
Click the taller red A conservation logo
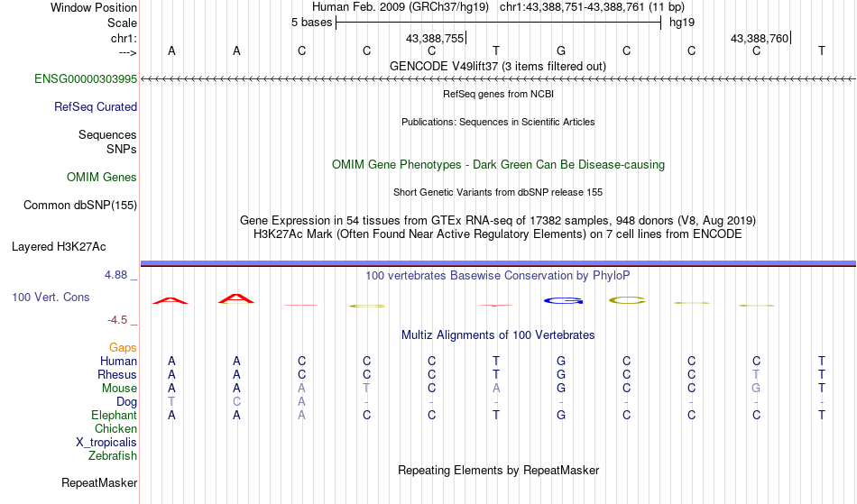(236, 298)
